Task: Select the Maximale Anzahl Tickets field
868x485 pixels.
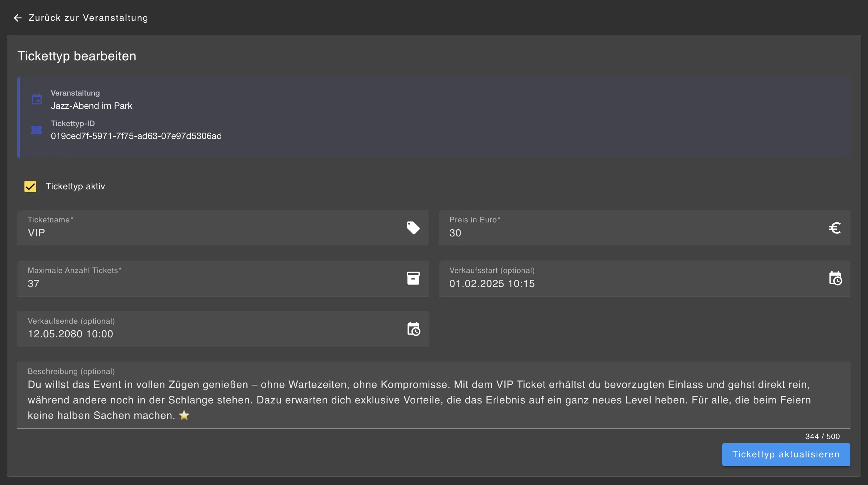Action: [208, 283]
